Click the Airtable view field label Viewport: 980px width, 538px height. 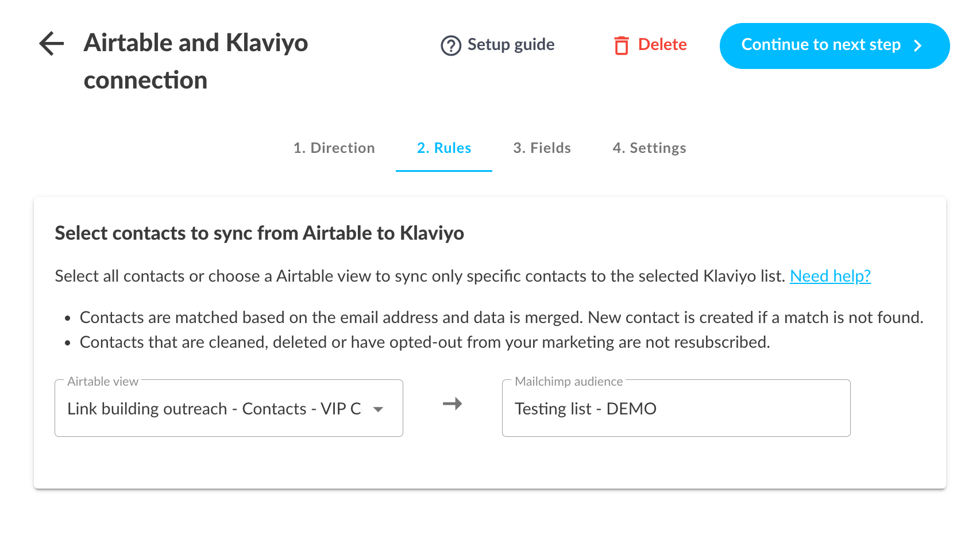pyautogui.click(x=103, y=382)
